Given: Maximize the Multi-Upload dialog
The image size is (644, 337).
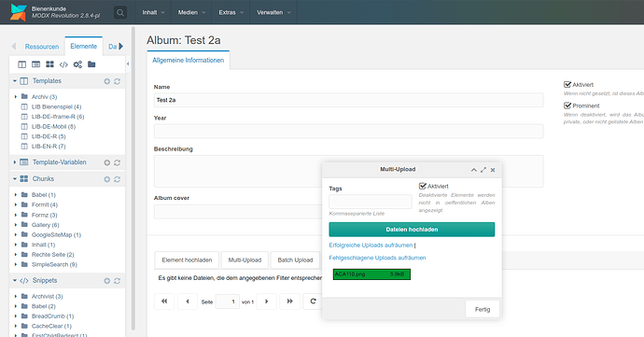Looking at the screenshot, I should point(483,170).
